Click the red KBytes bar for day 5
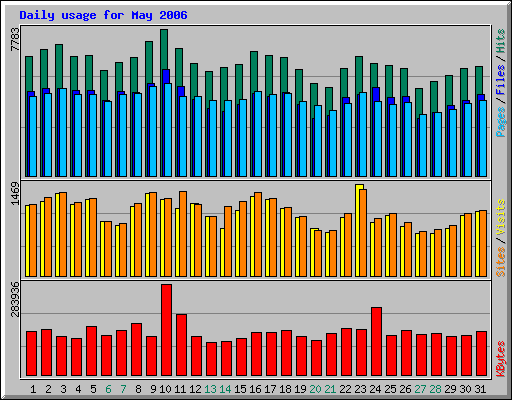Viewport: 512px width, 400px height. pyautogui.click(x=92, y=351)
